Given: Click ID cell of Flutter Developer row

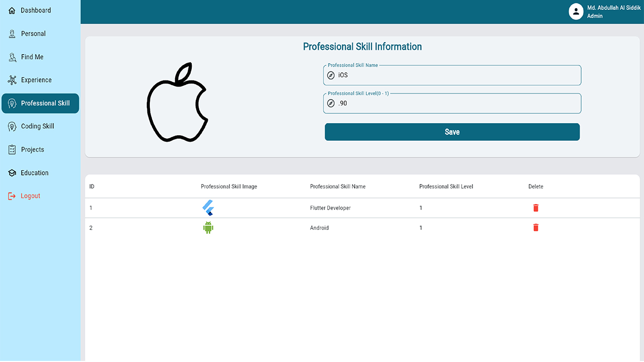Looking at the screenshot, I should (91, 208).
